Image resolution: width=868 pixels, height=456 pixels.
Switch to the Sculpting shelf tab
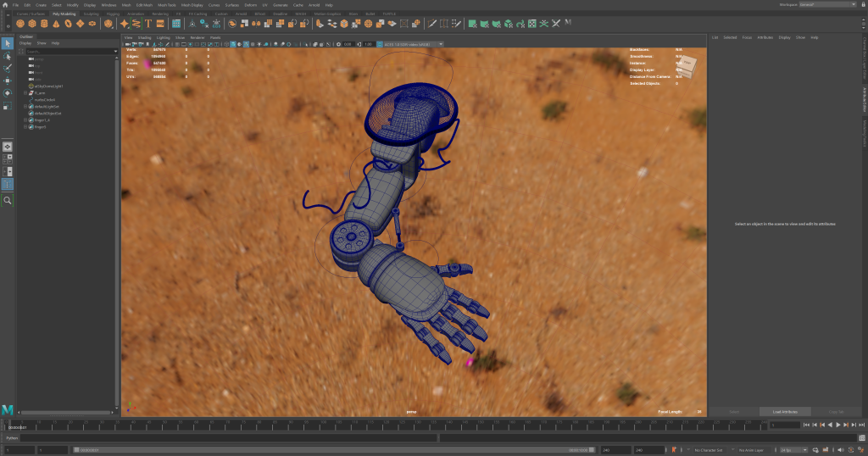pos(91,14)
